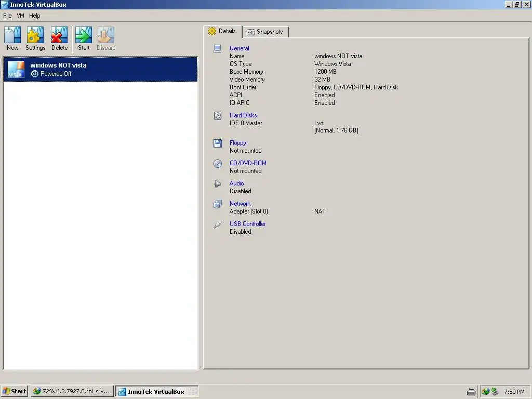
Task: Click the 'OS Type' label
Action: 241,64
